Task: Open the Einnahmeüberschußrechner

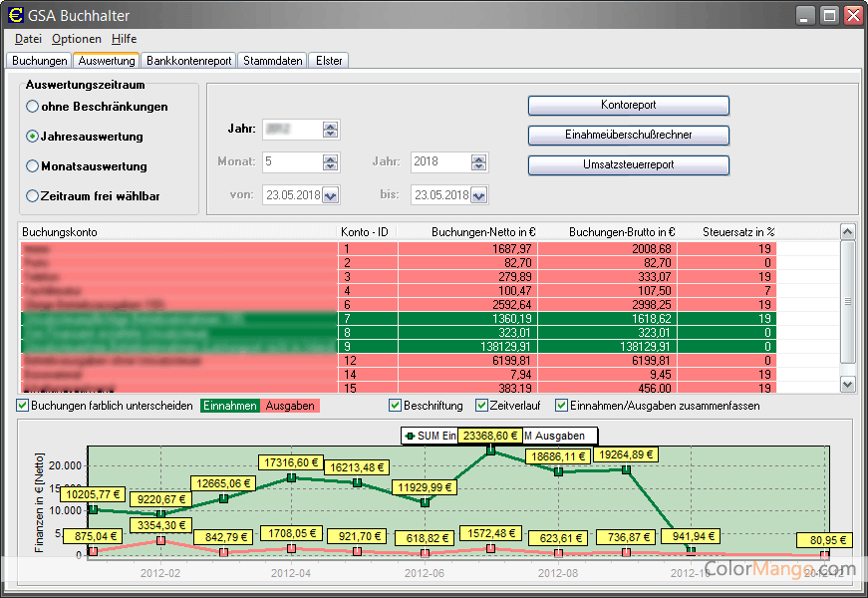Action: (x=628, y=136)
